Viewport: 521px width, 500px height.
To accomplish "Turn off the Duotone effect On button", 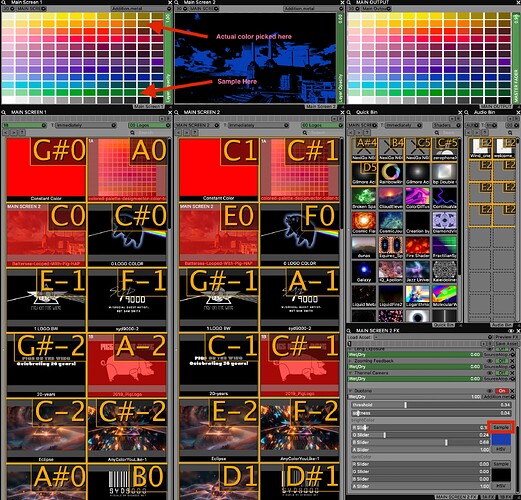I will pyautogui.click(x=502, y=391).
